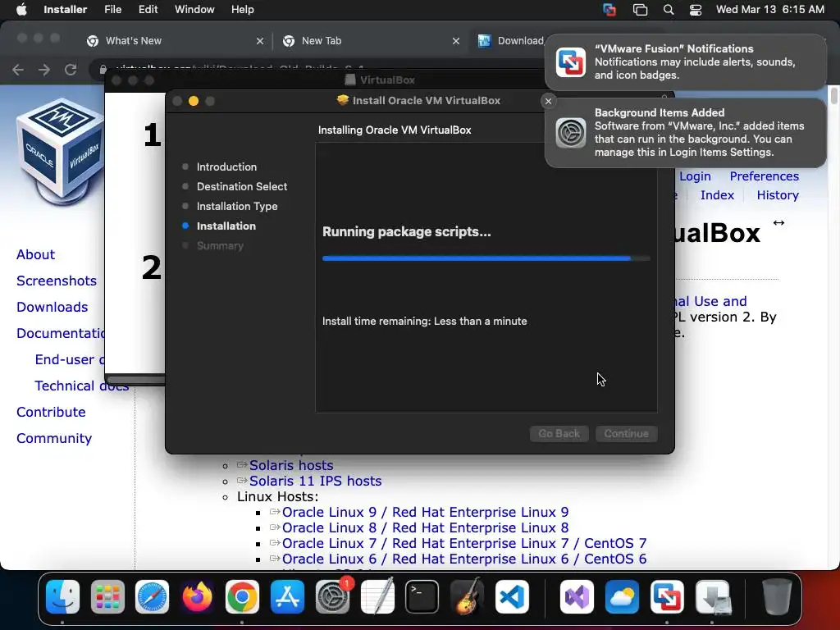Open the Login link
This screenshot has height=630, width=840.
point(695,176)
